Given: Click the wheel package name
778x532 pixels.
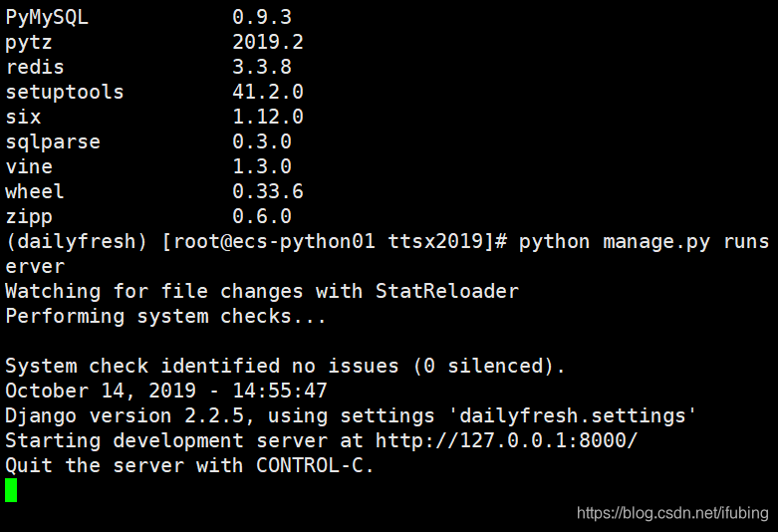Looking at the screenshot, I should (x=35, y=191).
